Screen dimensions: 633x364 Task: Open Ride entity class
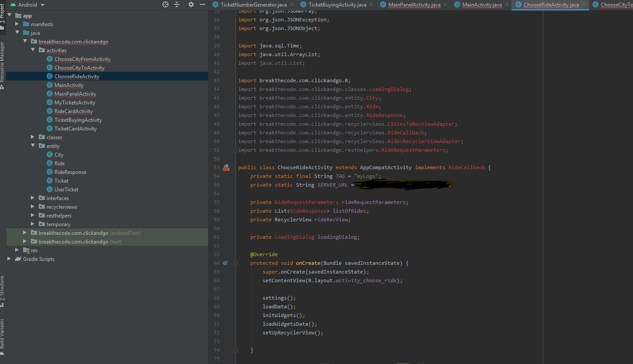(59, 163)
